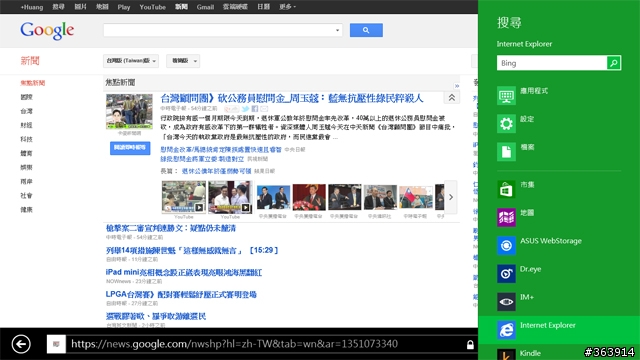
Task: Click the blue Google search button
Action: [366, 30]
